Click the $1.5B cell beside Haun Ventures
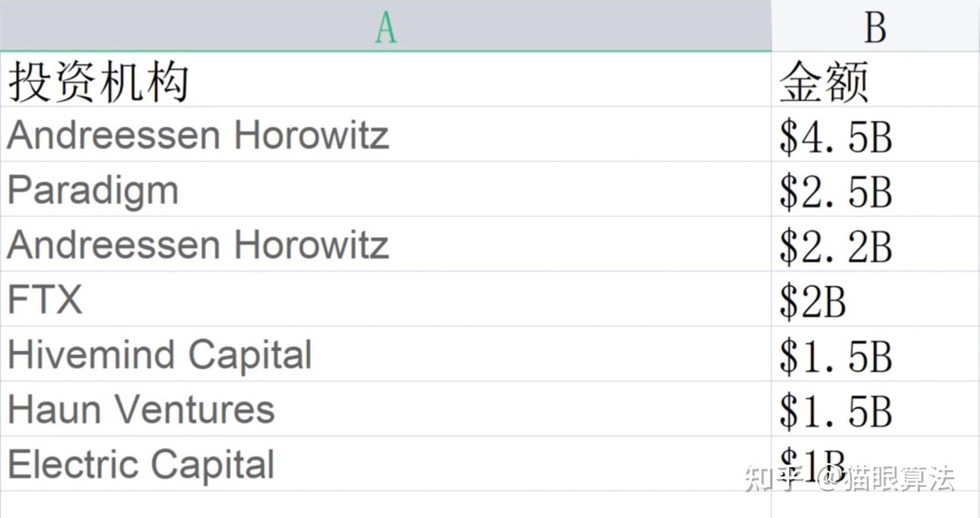This screenshot has width=980, height=518. click(875, 409)
